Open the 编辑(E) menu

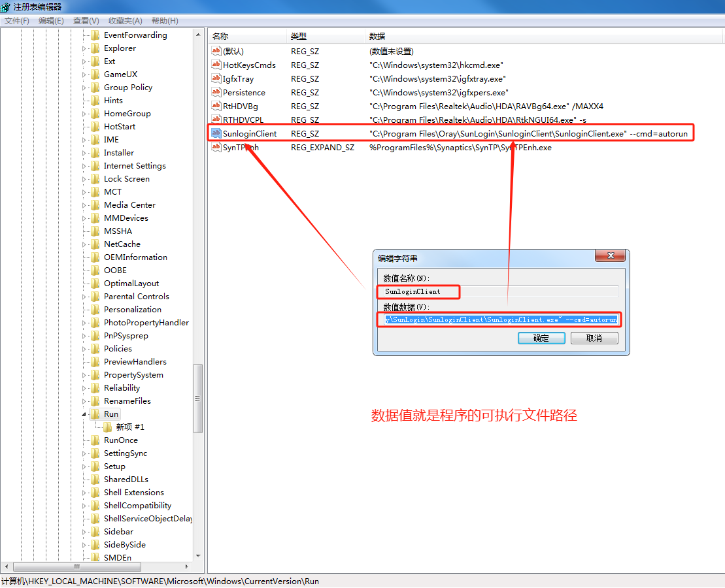(51, 21)
